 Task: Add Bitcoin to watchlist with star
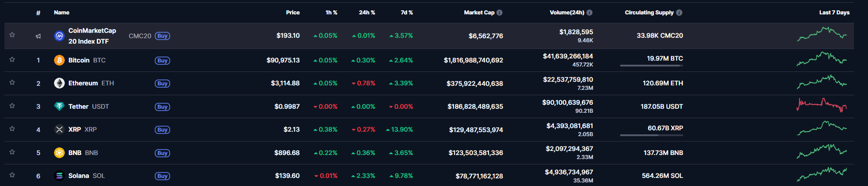pos(12,60)
